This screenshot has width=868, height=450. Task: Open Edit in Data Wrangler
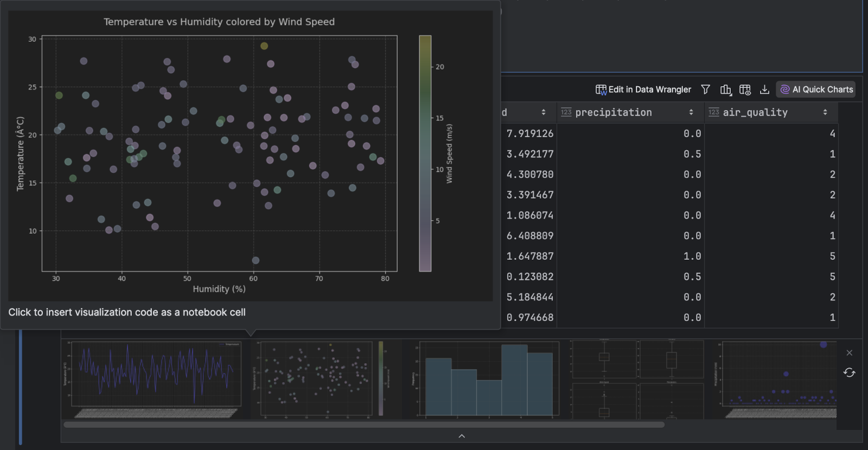pos(643,89)
